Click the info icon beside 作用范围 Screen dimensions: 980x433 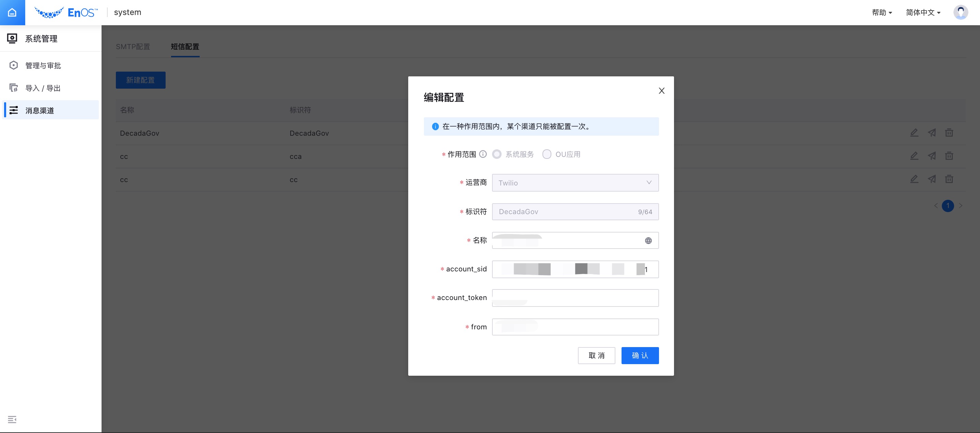[483, 154]
